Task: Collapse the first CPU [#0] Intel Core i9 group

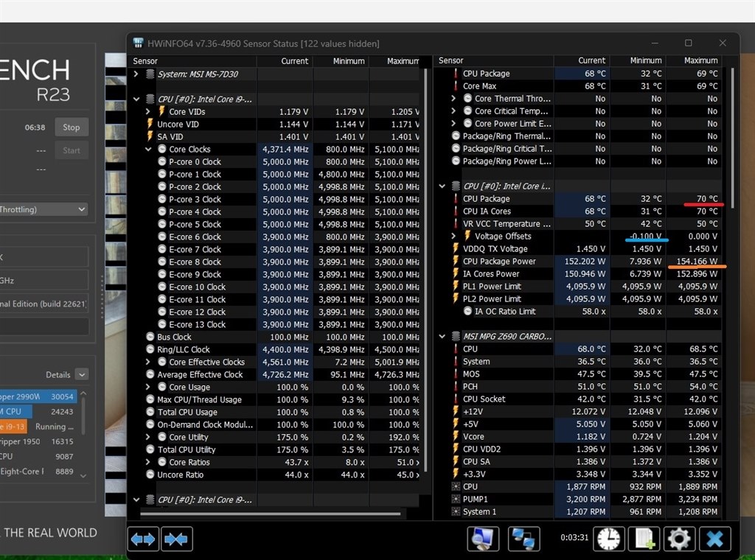Action: pyautogui.click(x=136, y=99)
